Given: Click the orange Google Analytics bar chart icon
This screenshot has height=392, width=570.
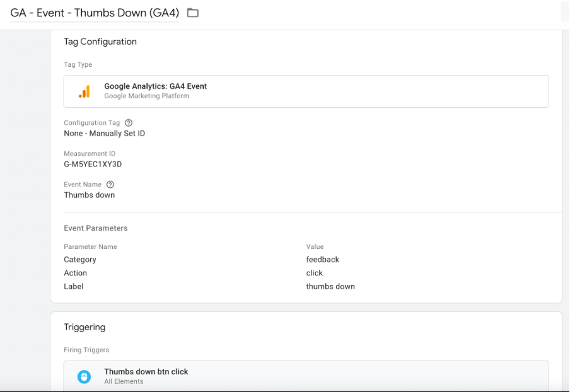Looking at the screenshot, I should point(84,91).
